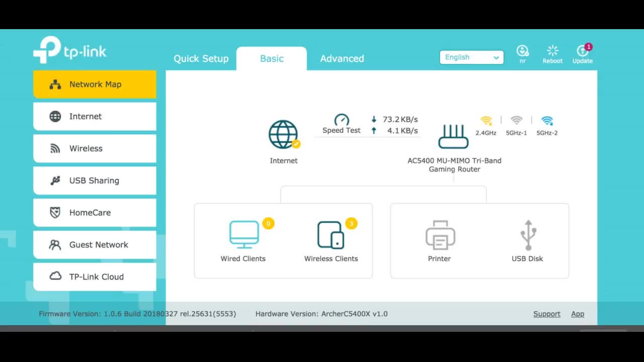Image resolution: width=644 pixels, height=362 pixels.
Task: Select the 5GHz-2 Wi-Fi band icon
Action: coord(547,121)
